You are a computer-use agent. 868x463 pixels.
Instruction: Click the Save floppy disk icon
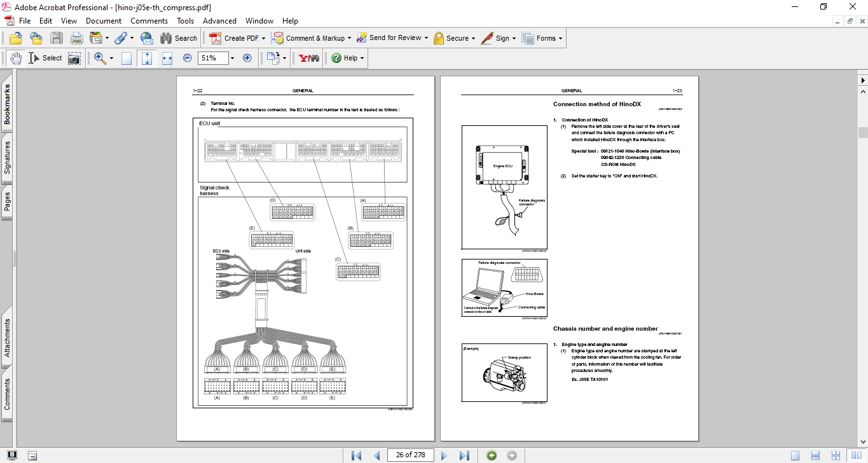(56, 38)
